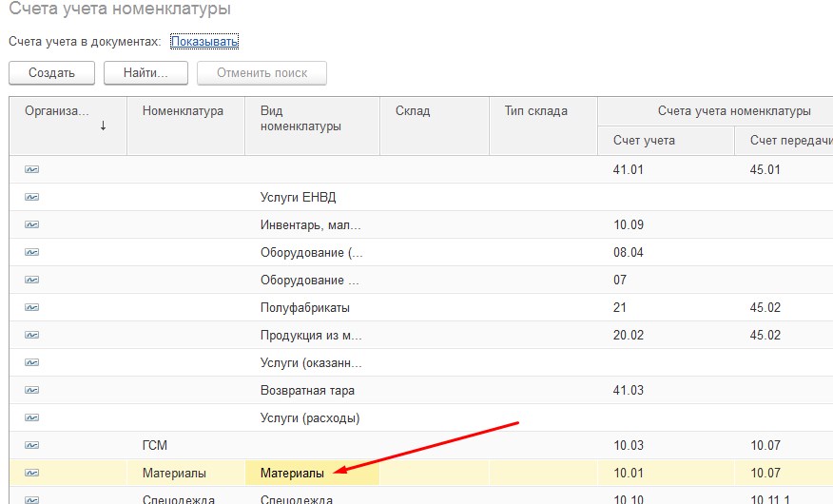The image size is (833, 504).
Task: Select the Услуги (расходы) cell
Action: coord(312,418)
